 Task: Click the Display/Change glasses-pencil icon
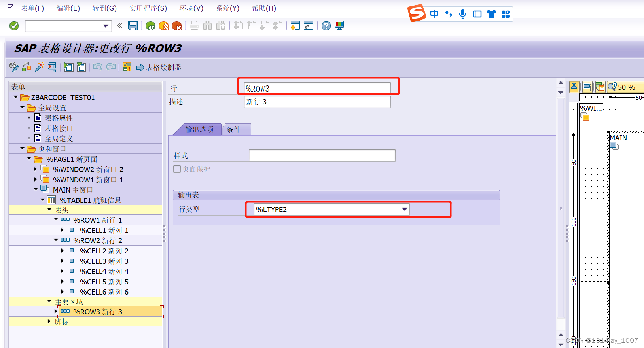[14, 67]
